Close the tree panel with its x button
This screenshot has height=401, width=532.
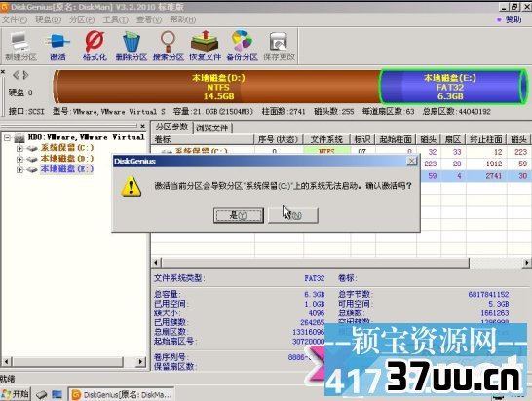pos(143,126)
